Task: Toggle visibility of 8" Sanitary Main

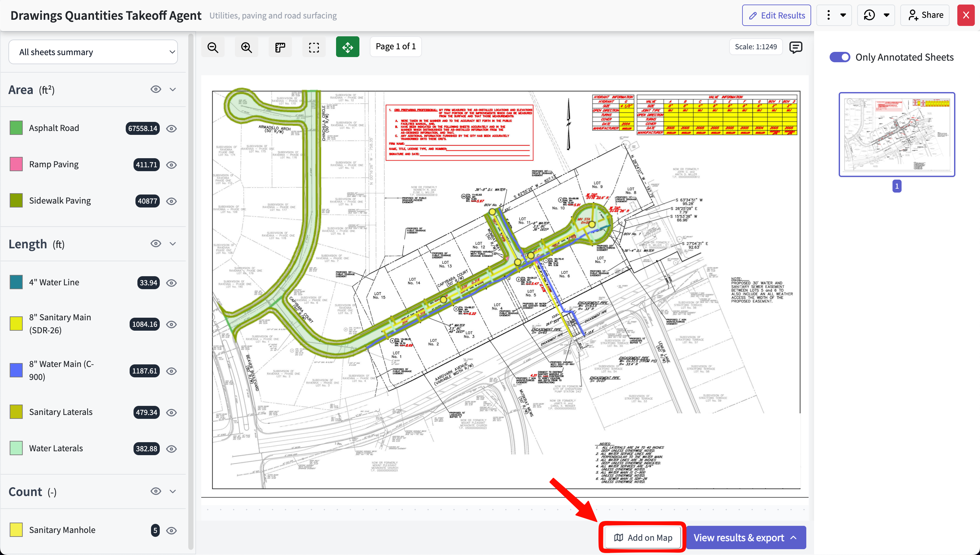Action: click(x=171, y=325)
